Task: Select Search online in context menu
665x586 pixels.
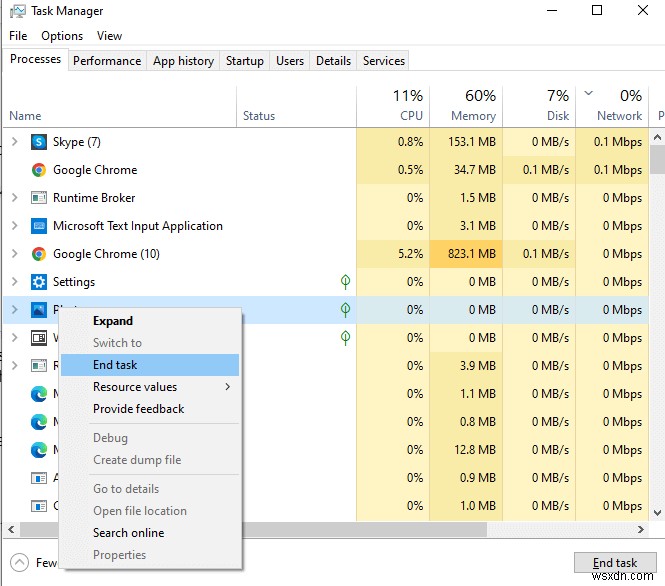Action: [128, 533]
